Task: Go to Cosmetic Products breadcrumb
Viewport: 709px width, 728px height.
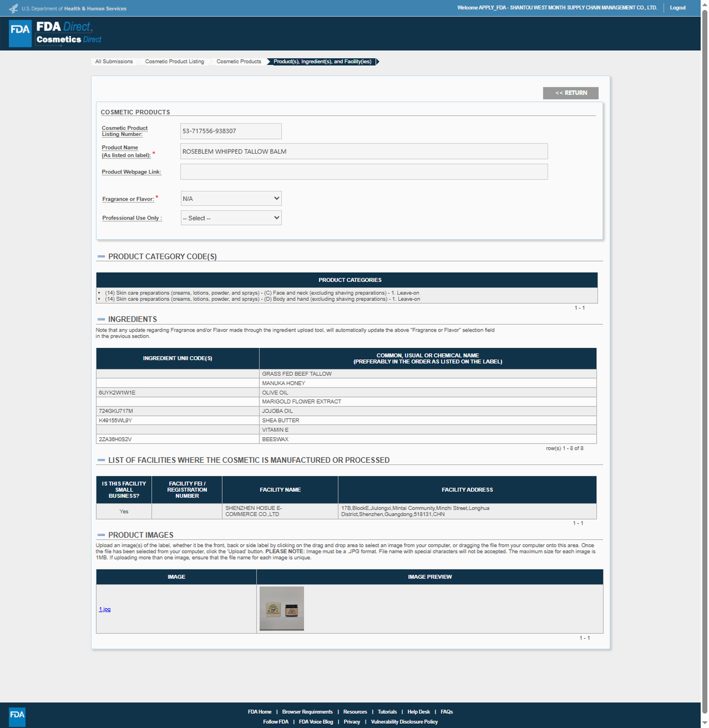Action: pyautogui.click(x=239, y=61)
